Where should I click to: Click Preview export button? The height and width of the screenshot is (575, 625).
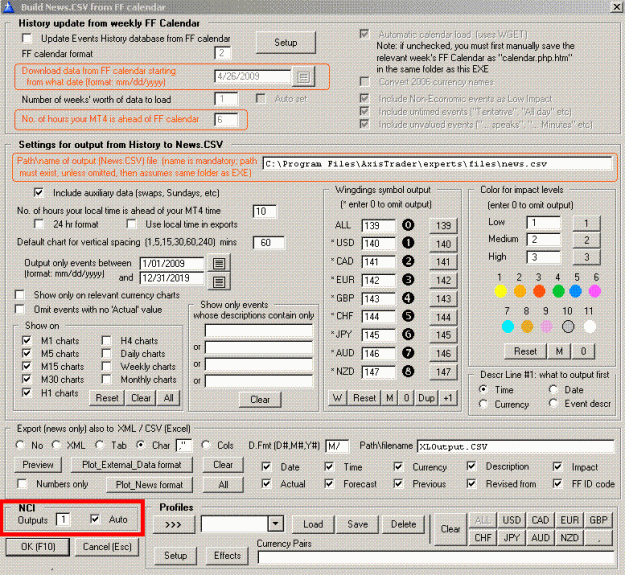[x=38, y=465]
